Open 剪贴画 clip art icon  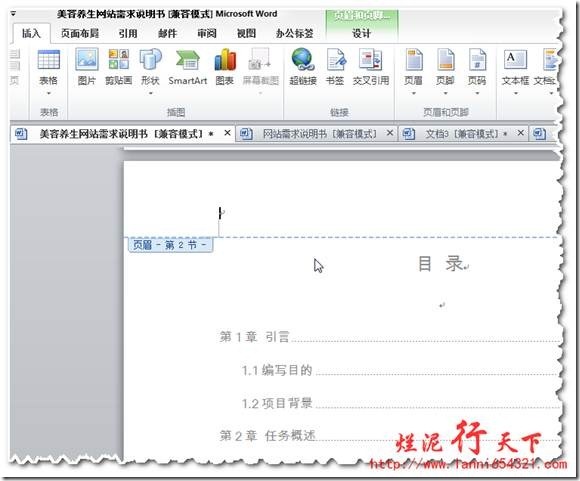(x=119, y=59)
